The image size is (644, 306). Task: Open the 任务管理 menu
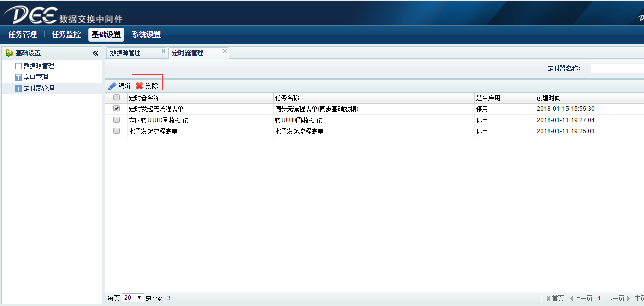(23, 35)
